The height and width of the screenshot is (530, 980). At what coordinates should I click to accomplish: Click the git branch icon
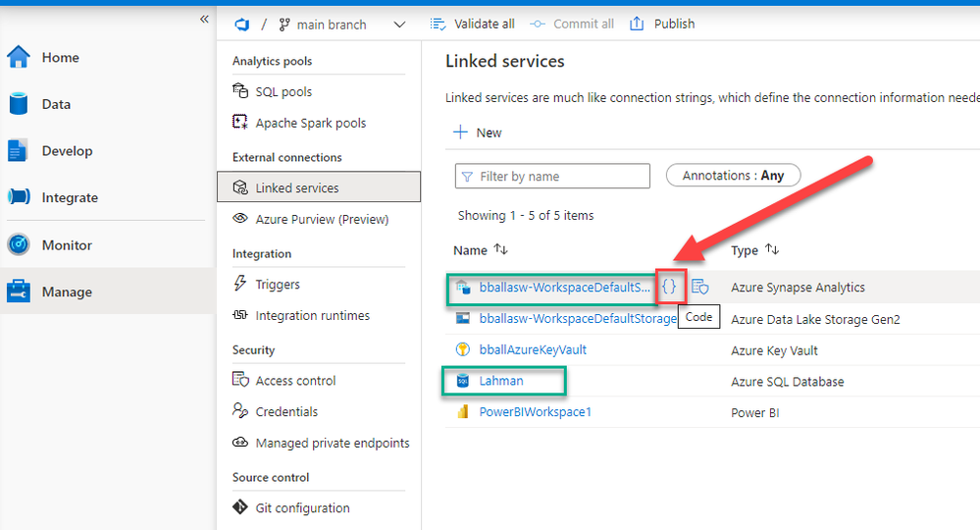click(x=284, y=25)
